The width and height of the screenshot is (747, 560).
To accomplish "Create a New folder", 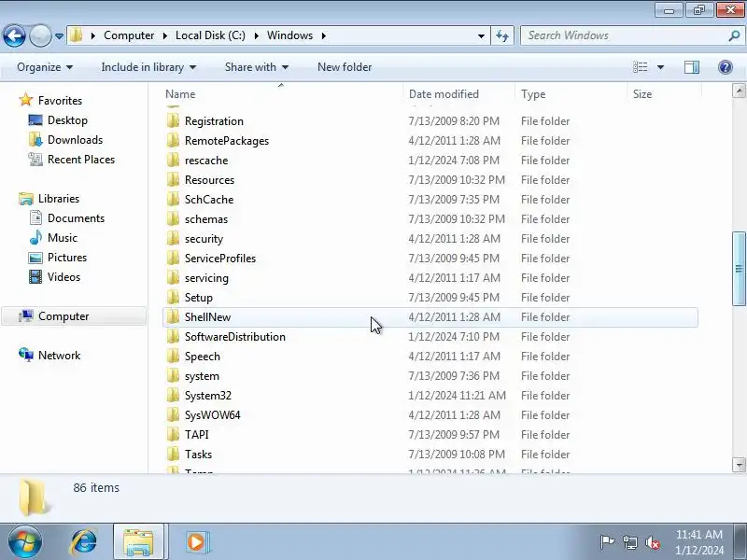I will pos(345,67).
